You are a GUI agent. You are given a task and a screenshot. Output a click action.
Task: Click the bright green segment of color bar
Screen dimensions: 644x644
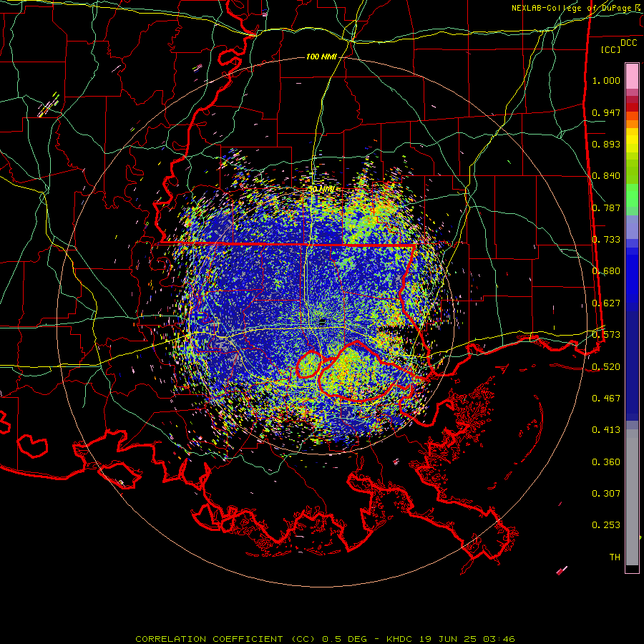coord(632,195)
